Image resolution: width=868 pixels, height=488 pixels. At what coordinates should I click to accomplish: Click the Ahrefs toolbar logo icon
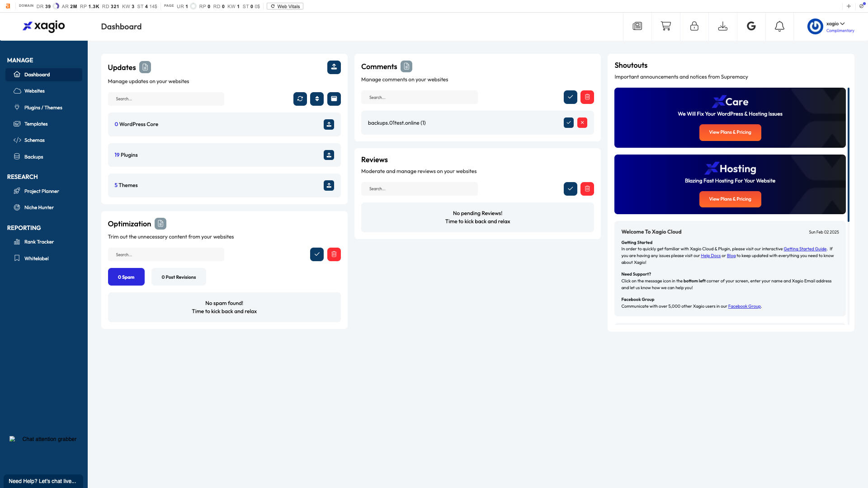8,6
